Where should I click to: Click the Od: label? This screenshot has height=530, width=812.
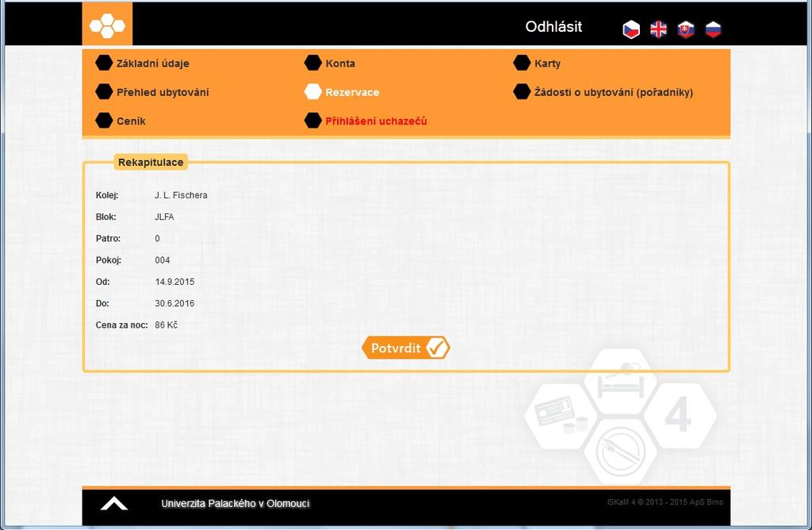(x=102, y=282)
